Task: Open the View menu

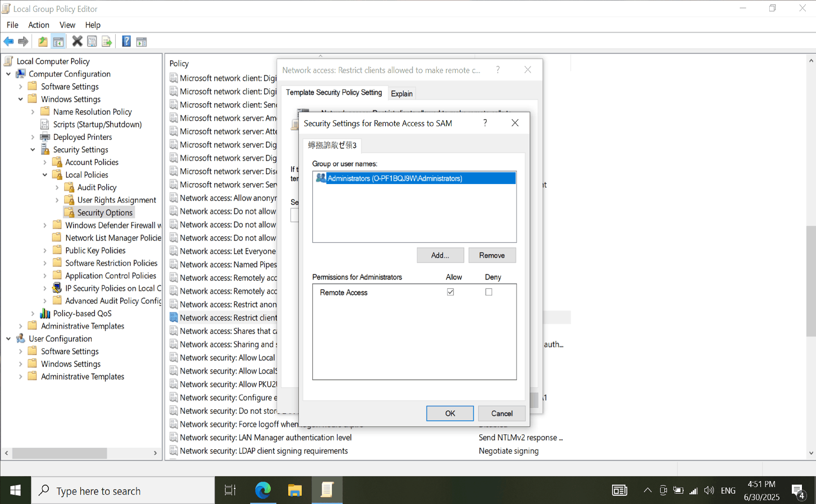Action: click(x=67, y=25)
